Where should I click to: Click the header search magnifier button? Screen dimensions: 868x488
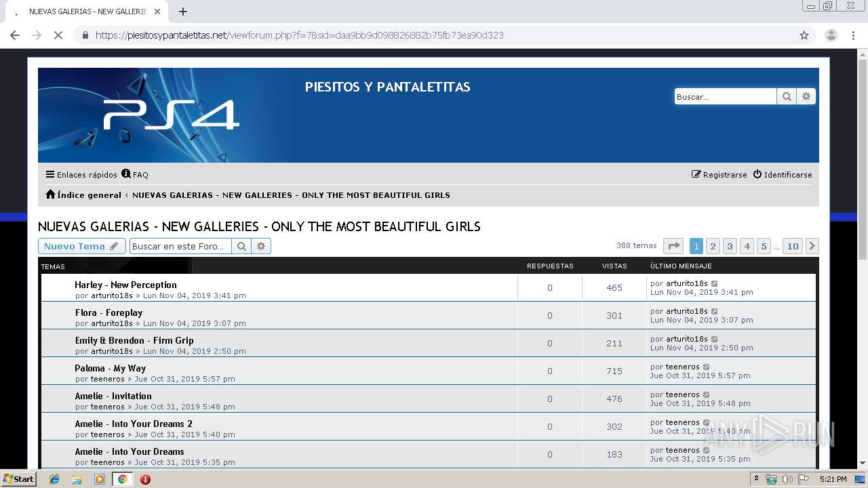(x=787, y=97)
